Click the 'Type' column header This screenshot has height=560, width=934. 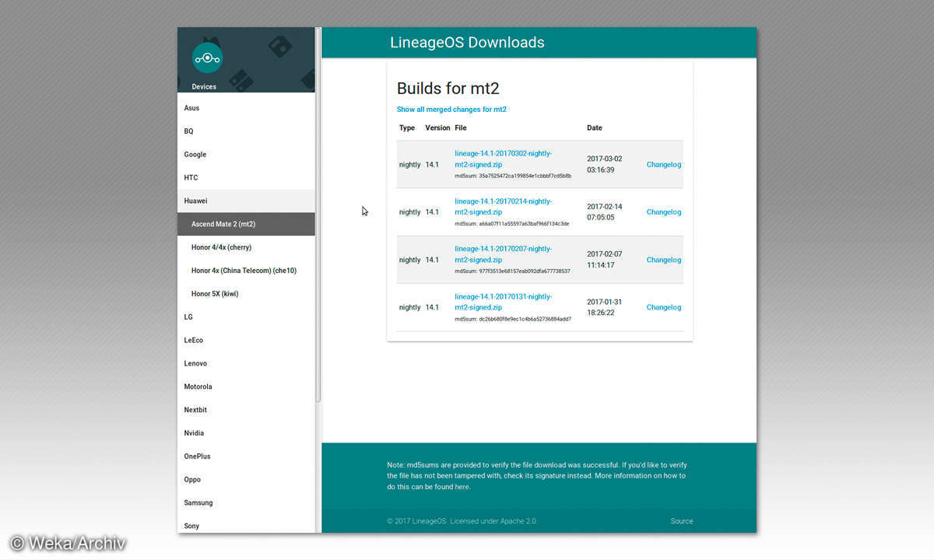(x=407, y=128)
